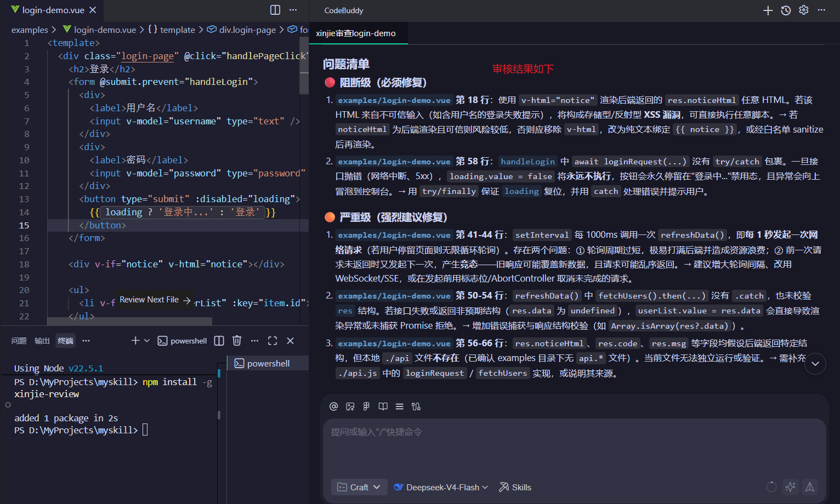Open CodeBuddy panel more-actions menu
The width and height of the screenshot is (840, 504).
(x=821, y=10)
